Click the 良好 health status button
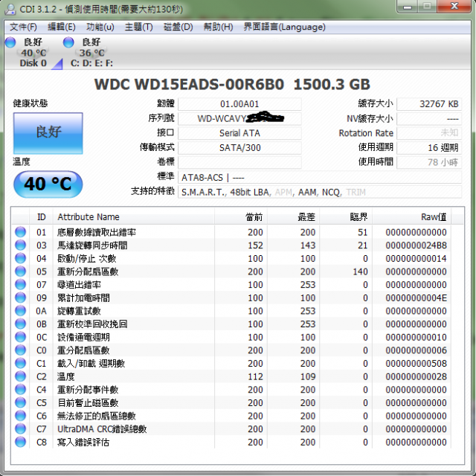476x476 pixels. 48,133
